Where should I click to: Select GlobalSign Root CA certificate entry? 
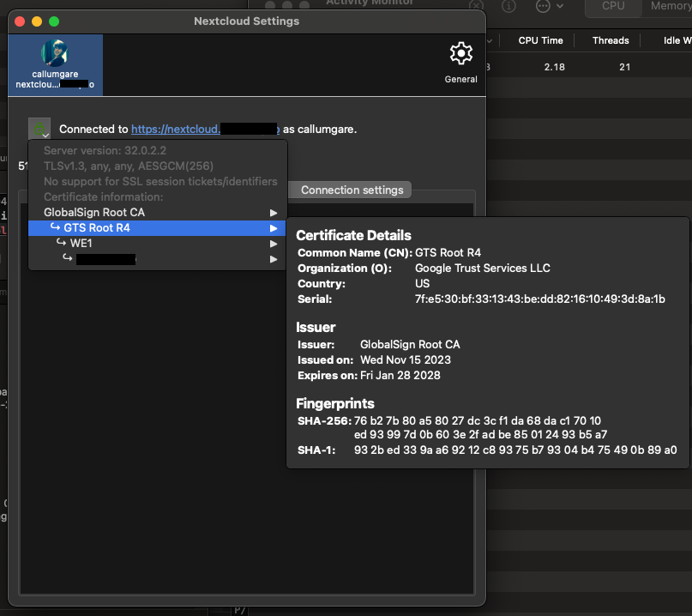[x=94, y=212]
